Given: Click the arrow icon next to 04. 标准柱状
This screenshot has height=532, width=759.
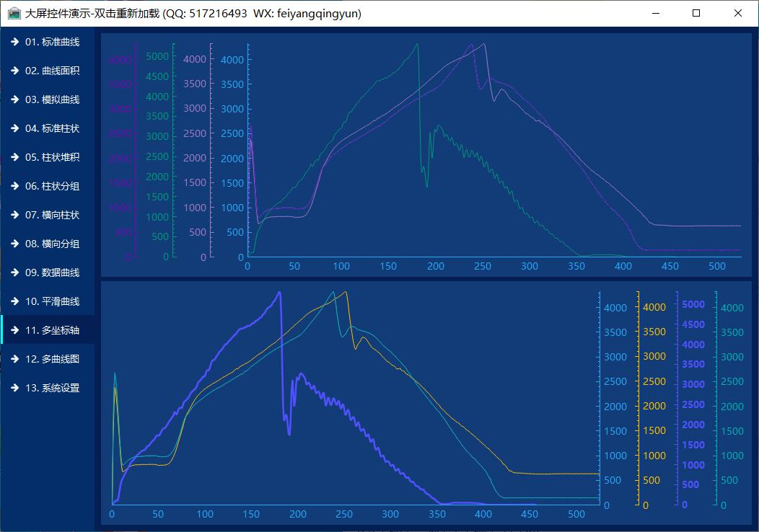Looking at the screenshot, I should (x=14, y=128).
